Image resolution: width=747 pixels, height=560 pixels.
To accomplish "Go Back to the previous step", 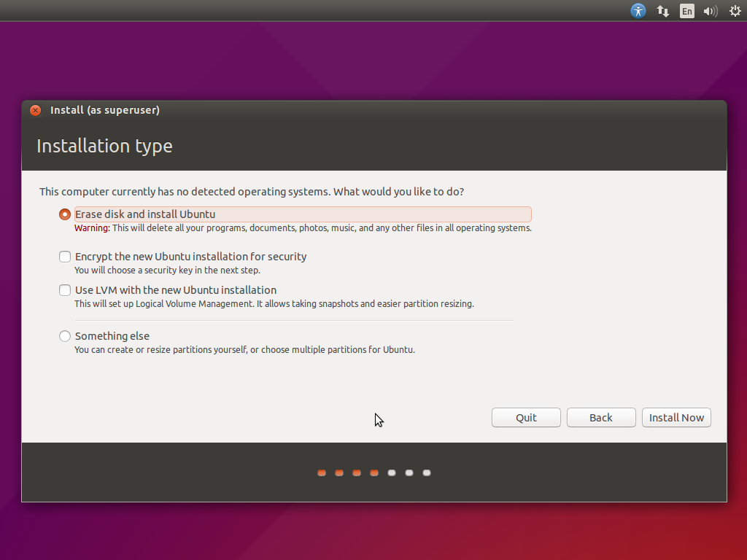I will click(601, 418).
